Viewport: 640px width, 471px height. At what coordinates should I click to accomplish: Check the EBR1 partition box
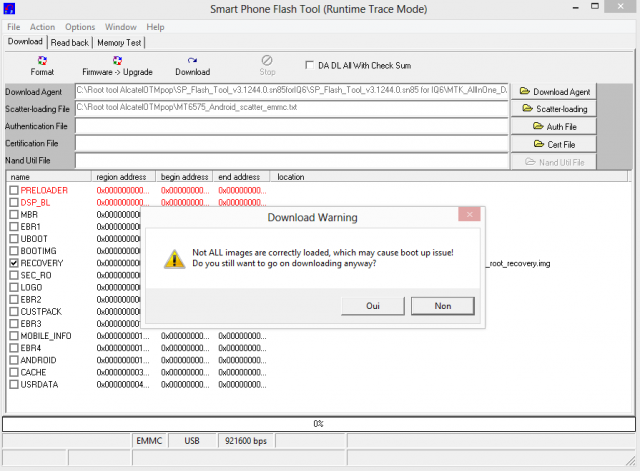[x=14, y=227]
